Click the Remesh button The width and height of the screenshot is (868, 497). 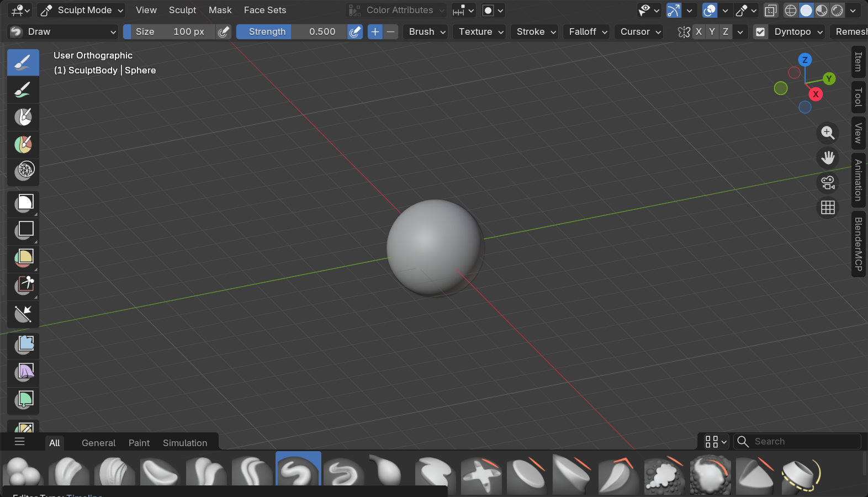click(x=849, y=32)
